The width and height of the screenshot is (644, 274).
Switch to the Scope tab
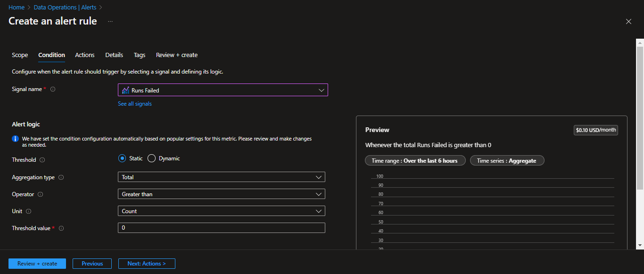[x=20, y=55]
